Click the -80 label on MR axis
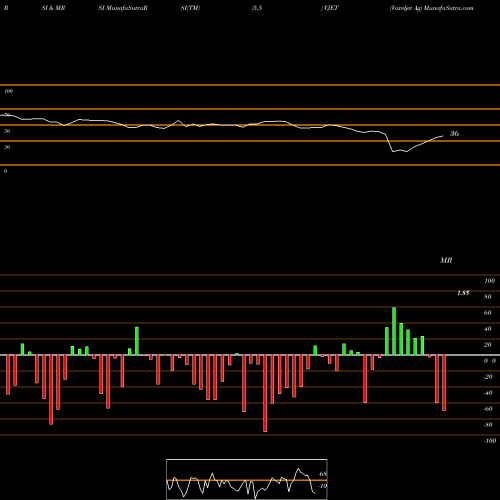Image resolution: width=500 pixels, height=500 pixels. pos(488,425)
